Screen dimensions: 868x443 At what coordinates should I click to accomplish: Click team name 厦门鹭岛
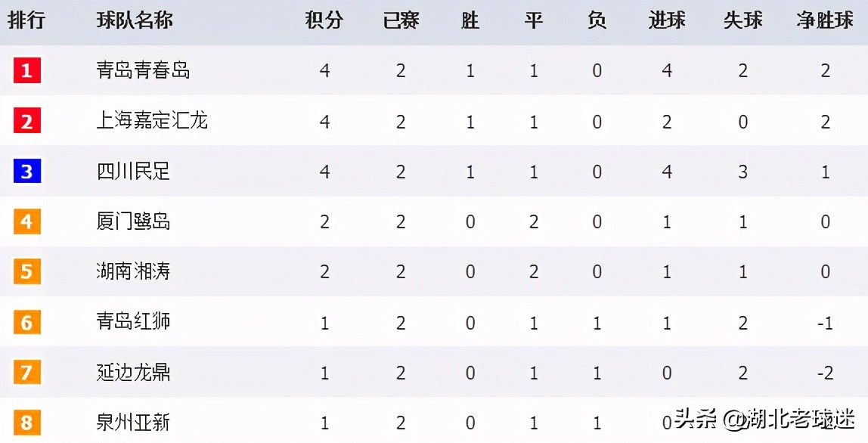click(133, 221)
